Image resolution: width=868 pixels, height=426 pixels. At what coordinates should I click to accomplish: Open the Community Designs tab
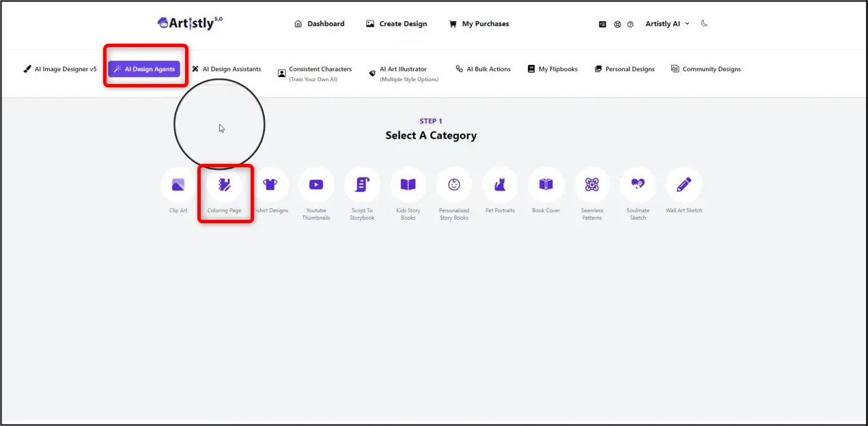(705, 69)
